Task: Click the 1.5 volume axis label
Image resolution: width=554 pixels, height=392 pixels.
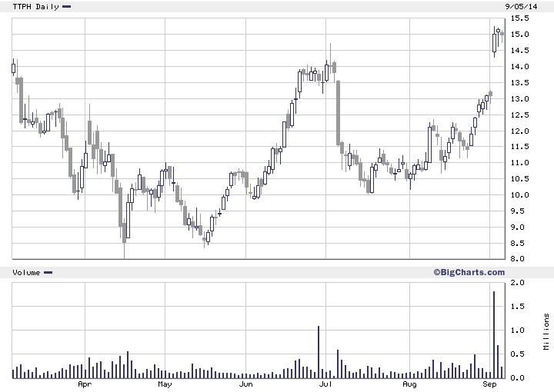Action: point(518,307)
